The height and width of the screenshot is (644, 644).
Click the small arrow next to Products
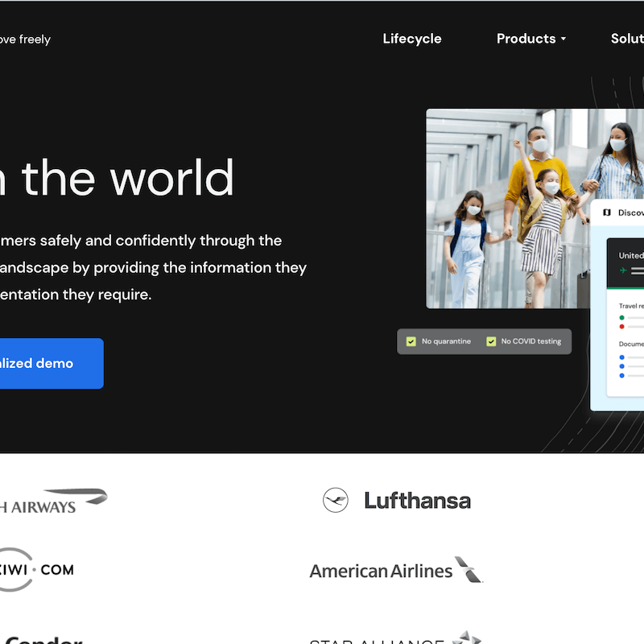coord(563,39)
